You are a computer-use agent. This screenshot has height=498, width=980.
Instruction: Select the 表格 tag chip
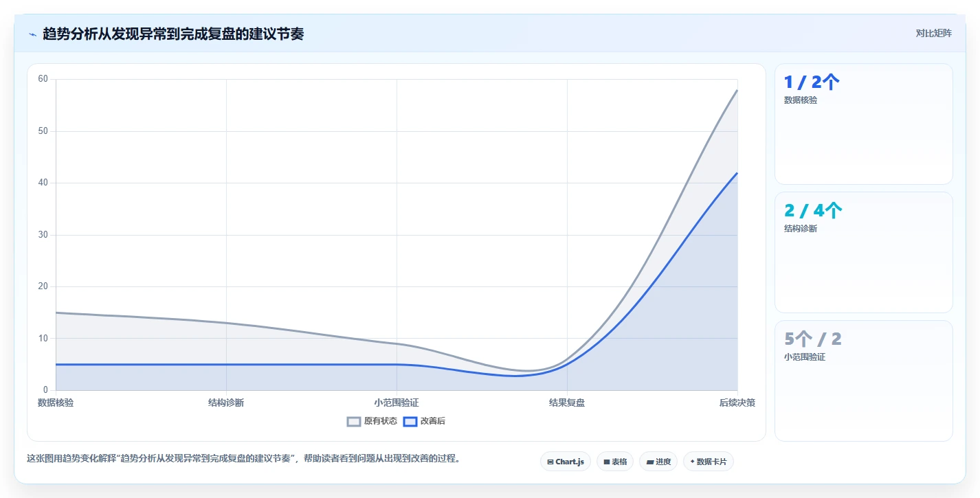coord(615,462)
